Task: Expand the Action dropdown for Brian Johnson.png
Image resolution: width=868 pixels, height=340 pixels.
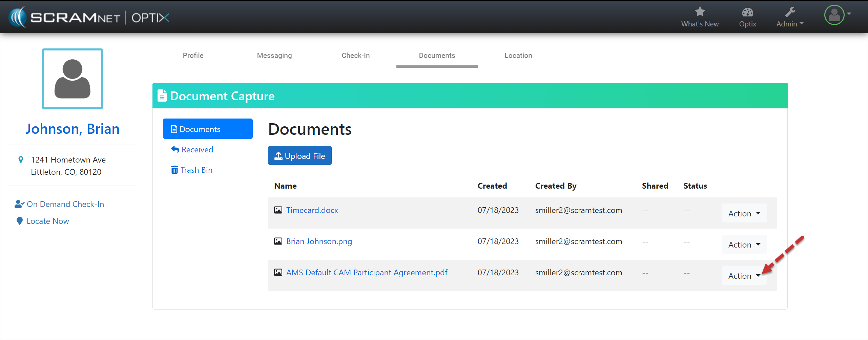Action: [x=744, y=245]
